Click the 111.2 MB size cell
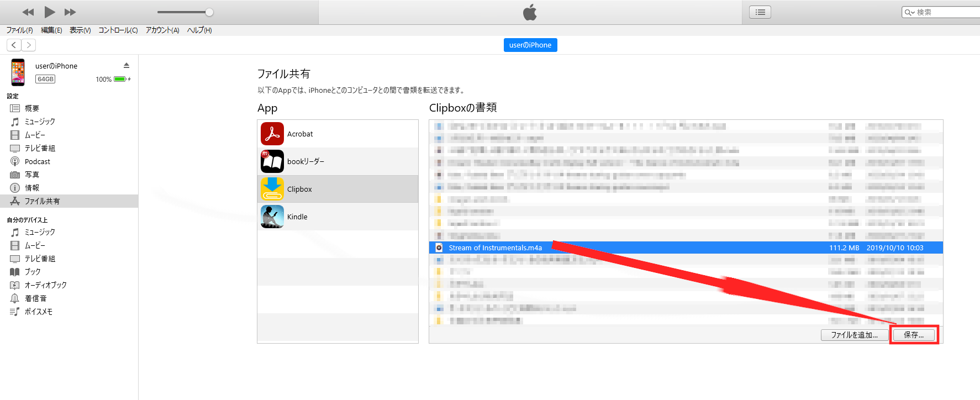 click(x=844, y=248)
